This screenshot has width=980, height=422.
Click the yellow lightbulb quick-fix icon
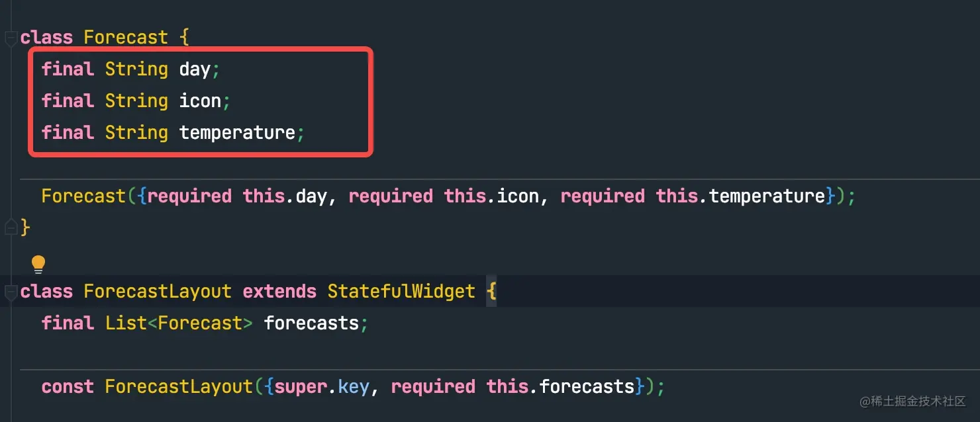pos(38,265)
